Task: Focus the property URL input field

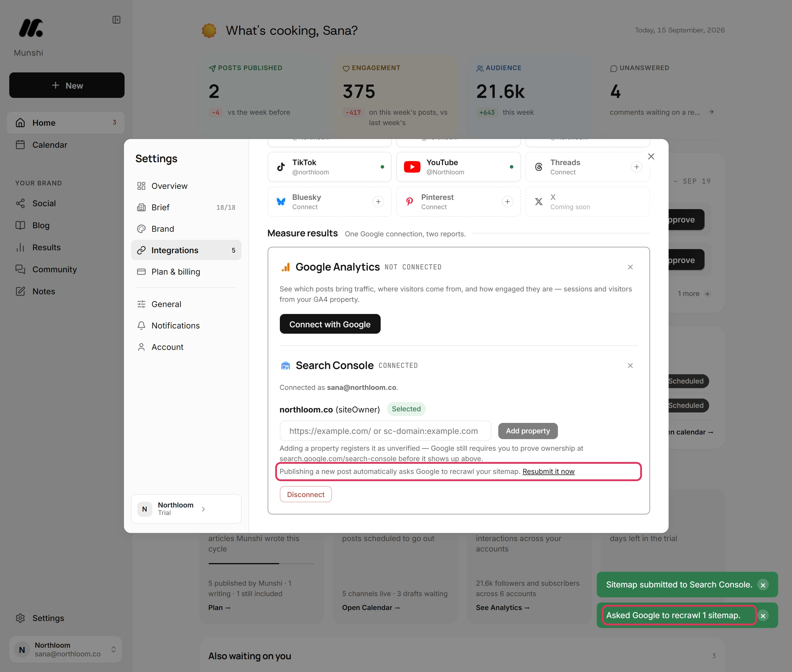Action: pyautogui.click(x=385, y=431)
